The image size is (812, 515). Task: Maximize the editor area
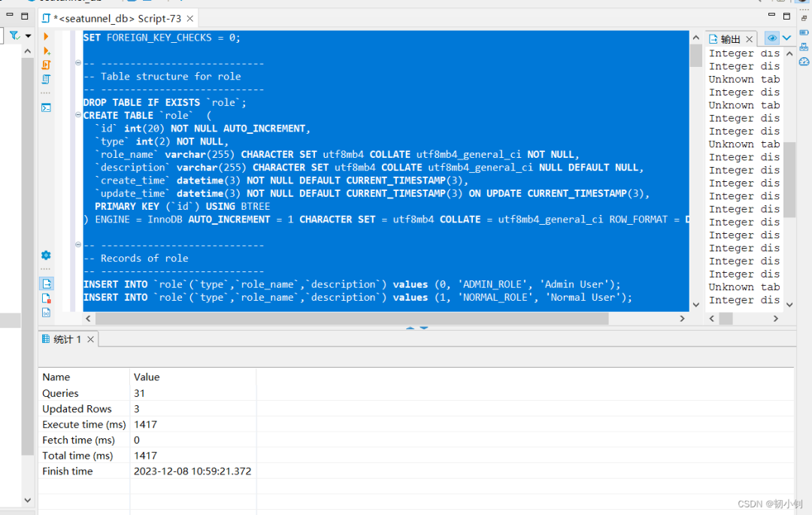tap(786, 16)
